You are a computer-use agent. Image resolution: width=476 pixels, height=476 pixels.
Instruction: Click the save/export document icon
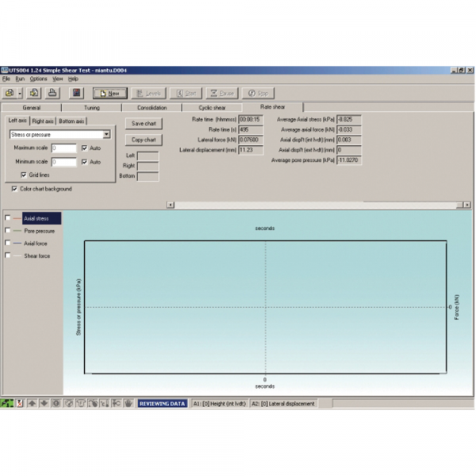click(x=35, y=93)
